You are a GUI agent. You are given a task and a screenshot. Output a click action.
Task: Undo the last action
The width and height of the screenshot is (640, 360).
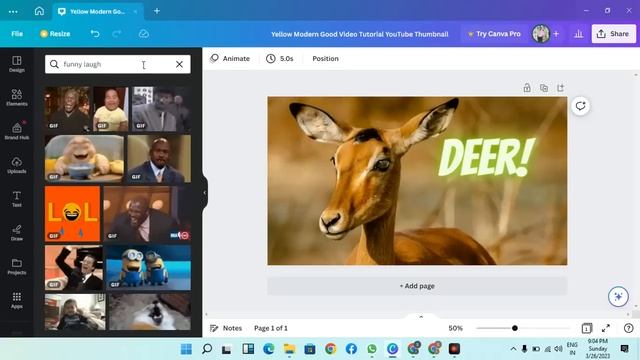click(x=95, y=34)
